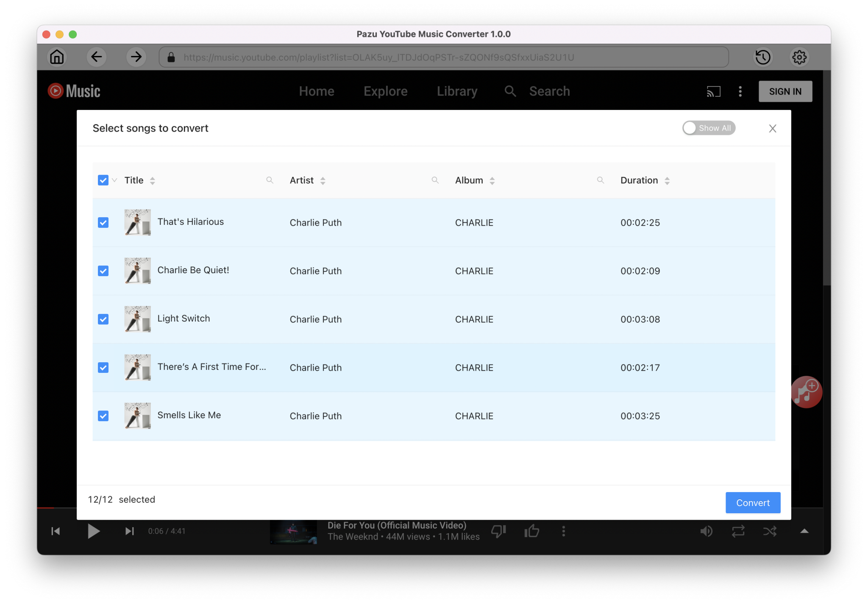The width and height of the screenshot is (868, 604).
Task: Click the search icon in the Artist column
Action: [x=436, y=180]
